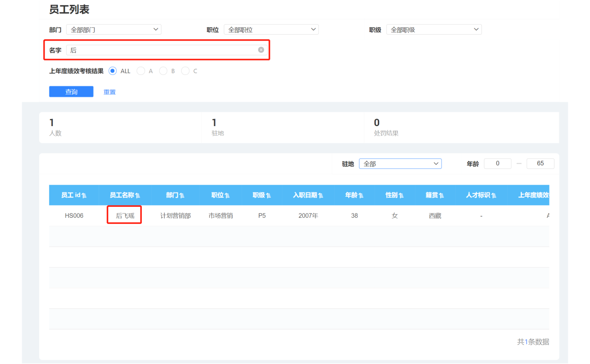
Task: Click the 重置 reset link
Action: coord(109,92)
